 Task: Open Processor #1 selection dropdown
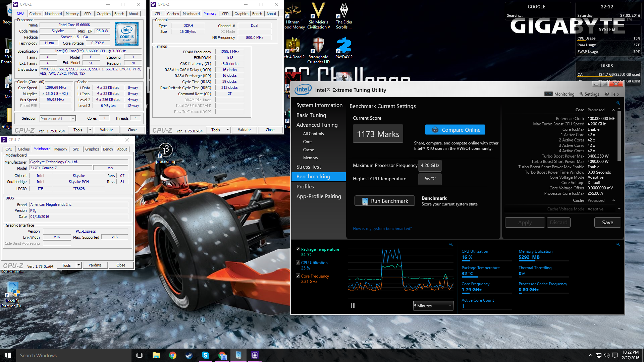tap(58, 118)
